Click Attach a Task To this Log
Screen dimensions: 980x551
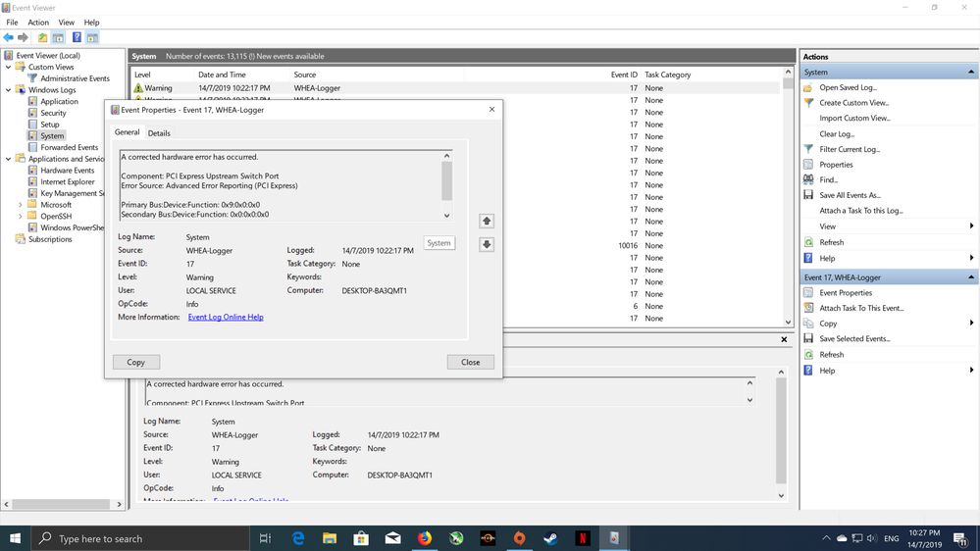tap(861, 211)
